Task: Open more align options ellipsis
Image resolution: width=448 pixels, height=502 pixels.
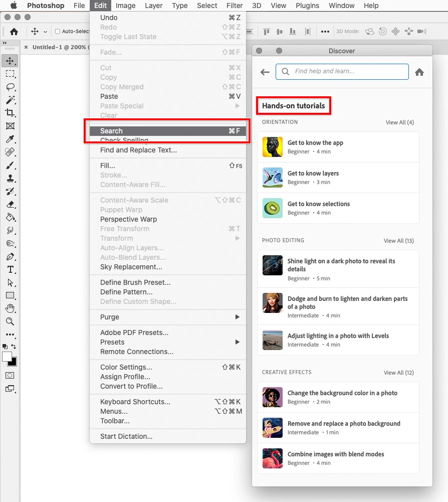Action: pyautogui.click(x=325, y=32)
